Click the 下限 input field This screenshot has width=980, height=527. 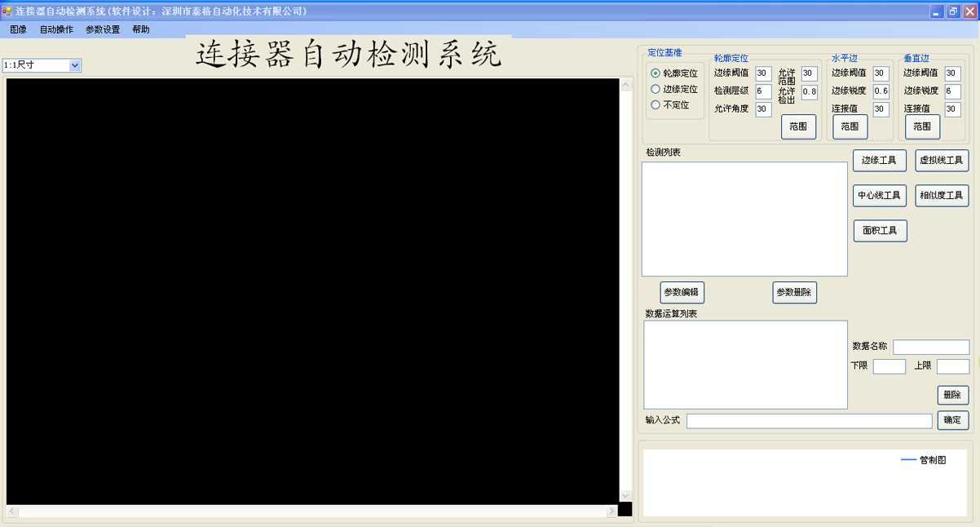coord(890,366)
